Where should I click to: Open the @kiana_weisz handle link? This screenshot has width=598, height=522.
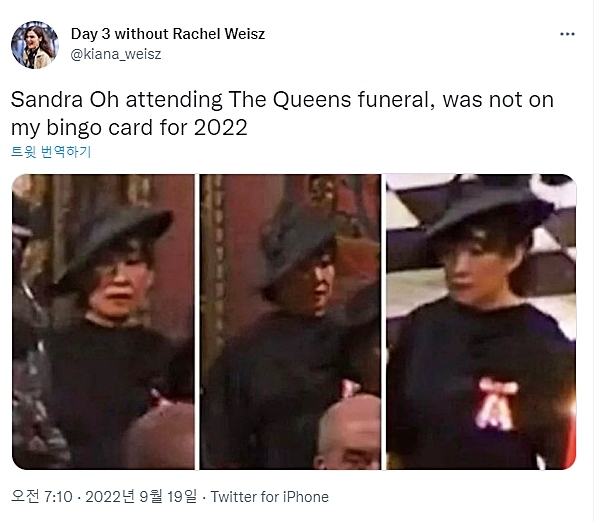click(x=116, y=55)
